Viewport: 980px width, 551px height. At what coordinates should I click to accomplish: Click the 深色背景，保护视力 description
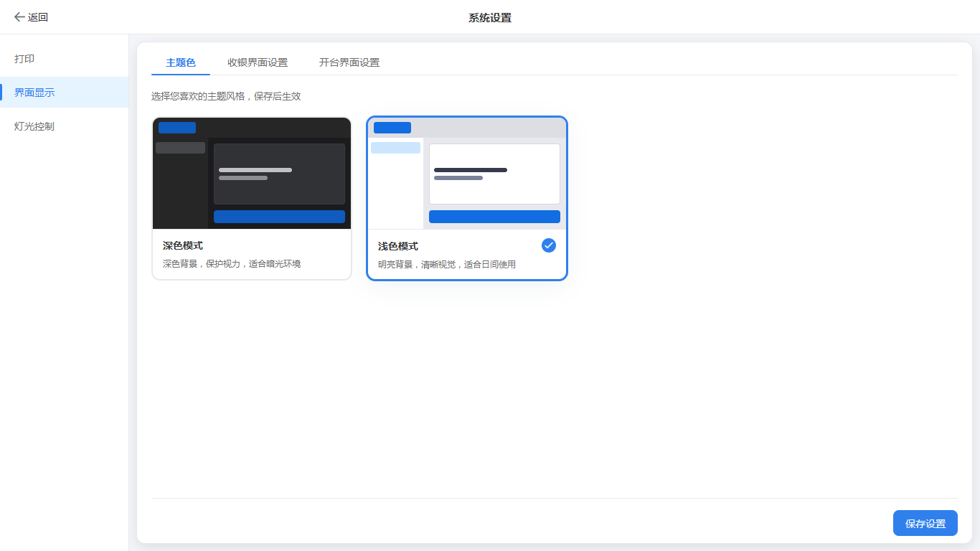tap(232, 264)
